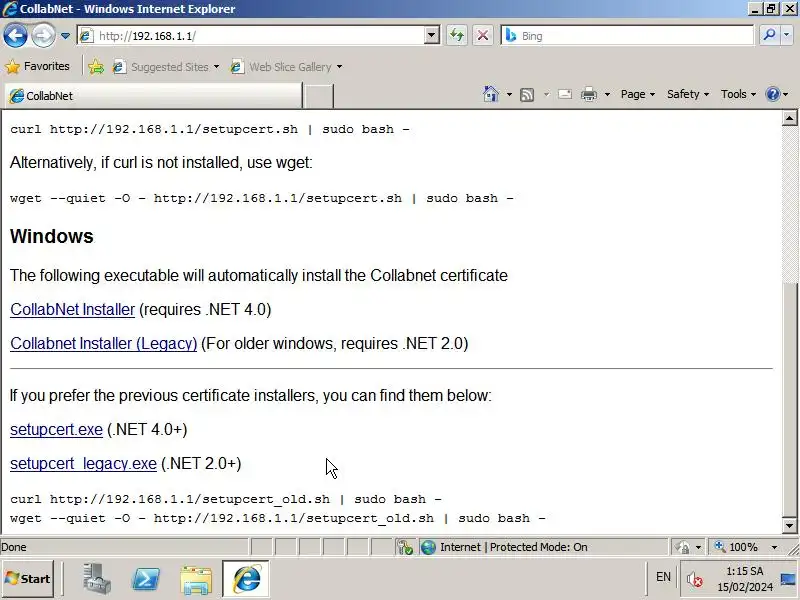Open a blank new tab button
The image size is (800, 600).
pyautogui.click(x=318, y=96)
